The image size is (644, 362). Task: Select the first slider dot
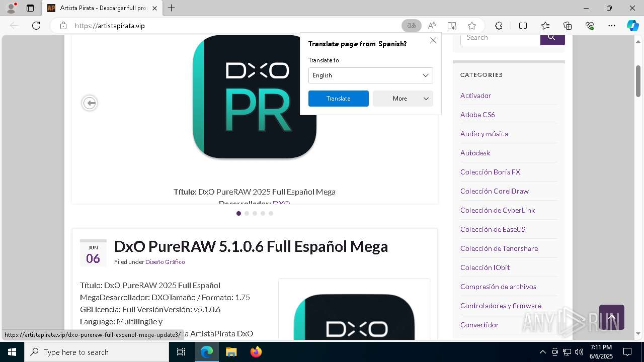pyautogui.click(x=238, y=213)
